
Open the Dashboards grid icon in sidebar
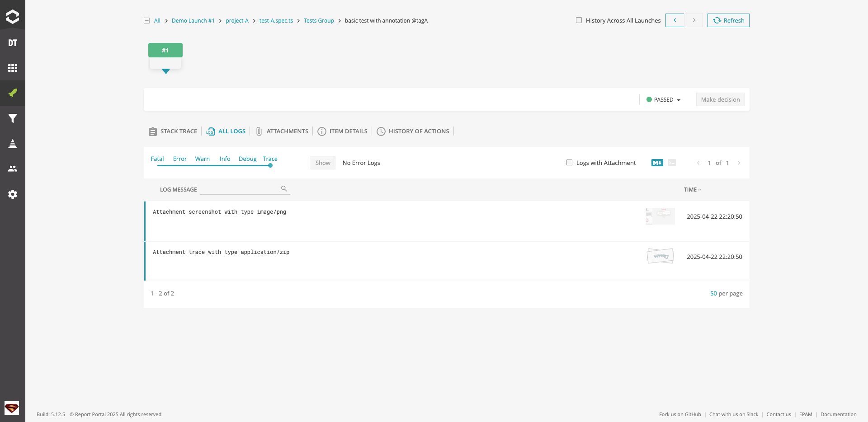[x=13, y=68]
